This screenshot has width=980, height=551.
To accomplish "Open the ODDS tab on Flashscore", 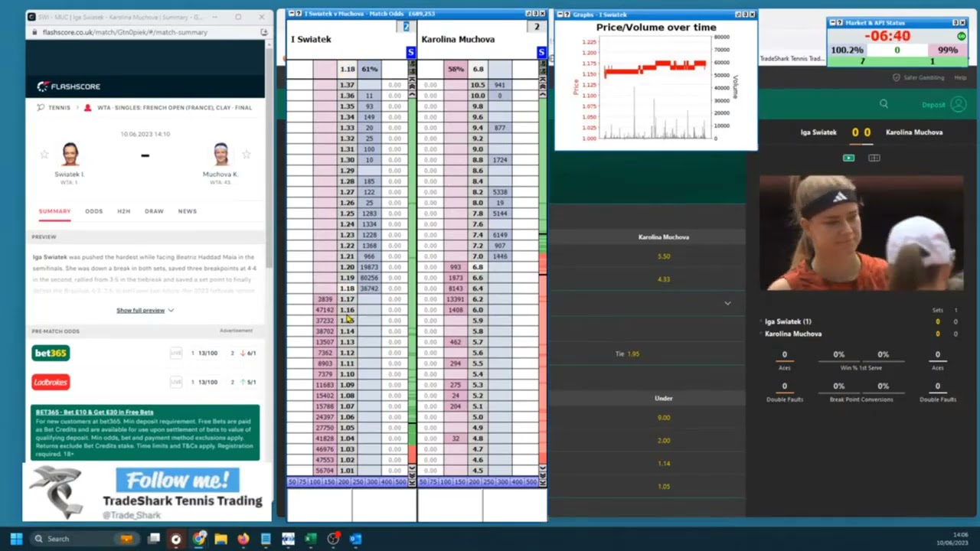I will point(93,211).
